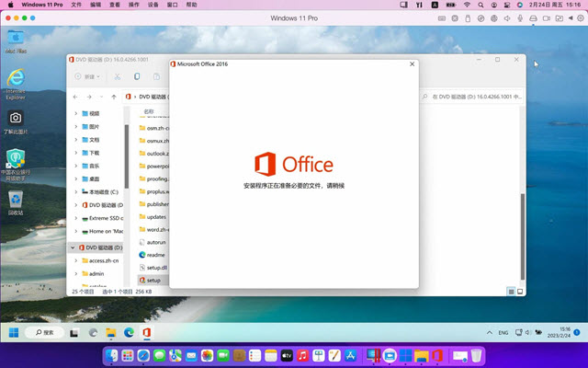Open Mac Files desktop folder
This screenshot has height=368, width=588.
16,41
